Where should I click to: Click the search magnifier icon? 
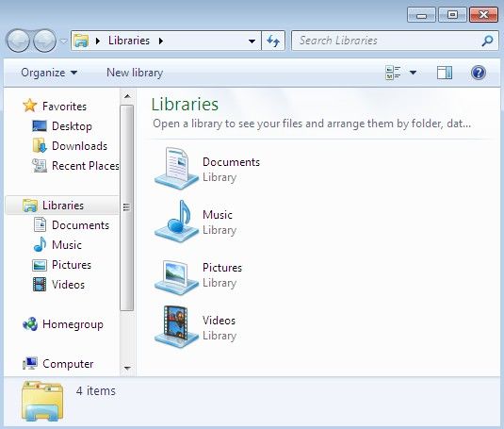click(x=487, y=41)
